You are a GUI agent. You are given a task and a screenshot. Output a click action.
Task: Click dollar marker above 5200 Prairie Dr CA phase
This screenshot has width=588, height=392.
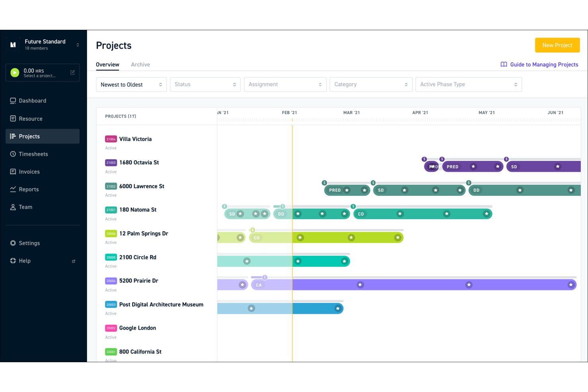click(x=265, y=278)
